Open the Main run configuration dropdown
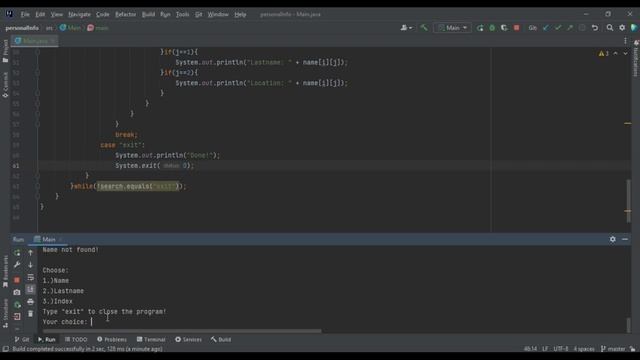 point(452,28)
